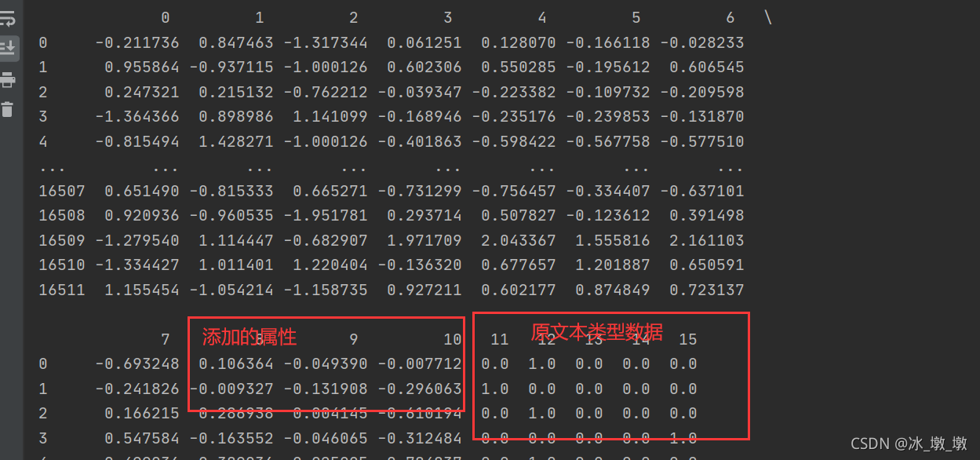Click the value -0.815333
Screen dimensions: 980x460
click(231, 191)
